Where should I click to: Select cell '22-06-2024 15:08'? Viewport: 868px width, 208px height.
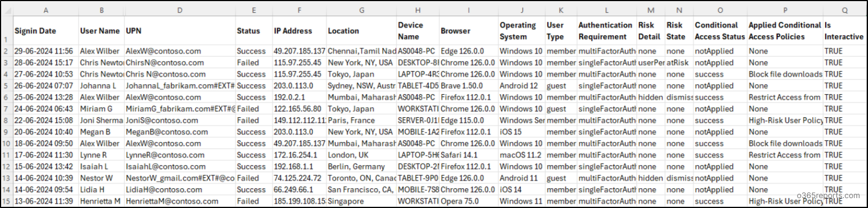point(45,121)
